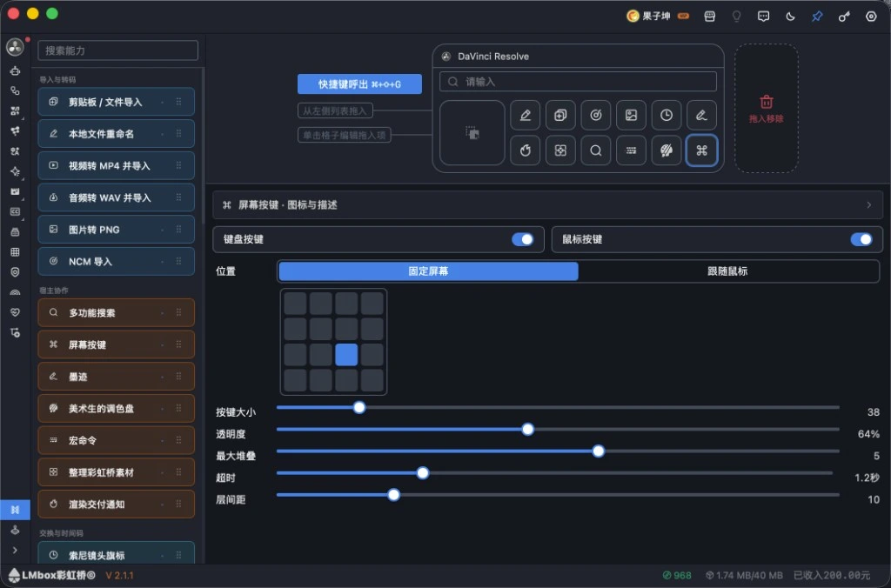Select the bottom-left cell of position grid

pos(295,380)
